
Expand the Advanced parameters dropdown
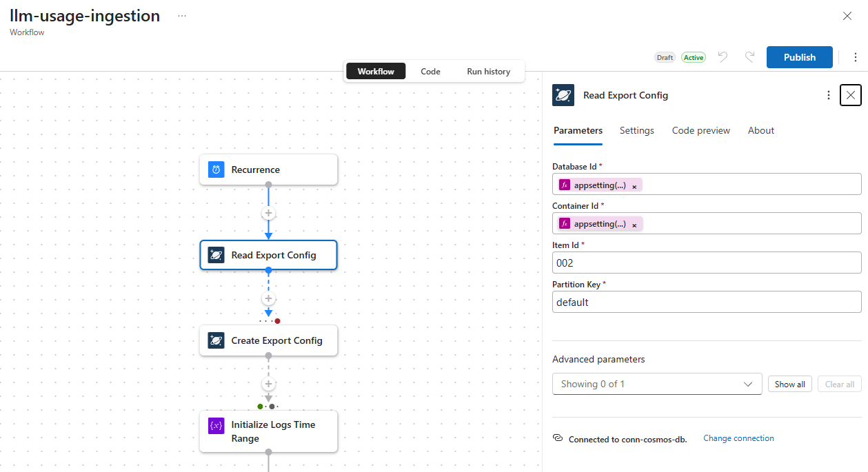[657, 384]
